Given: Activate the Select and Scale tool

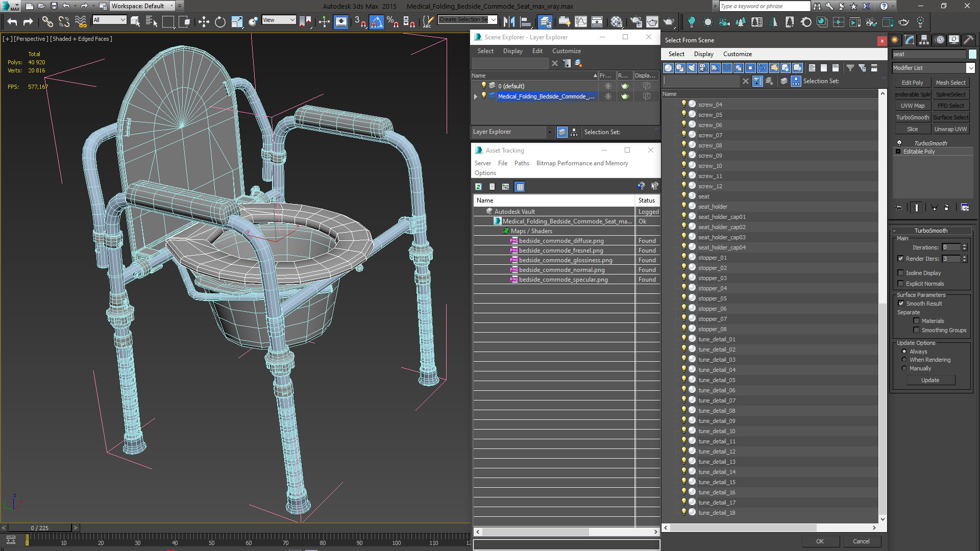Looking at the screenshot, I should [x=237, y=21].
